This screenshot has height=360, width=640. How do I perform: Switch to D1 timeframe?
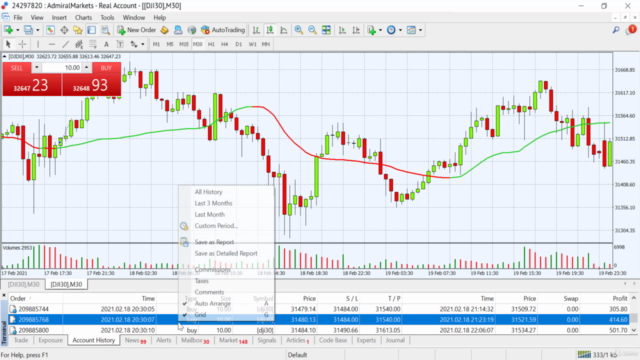coord(238,44)
